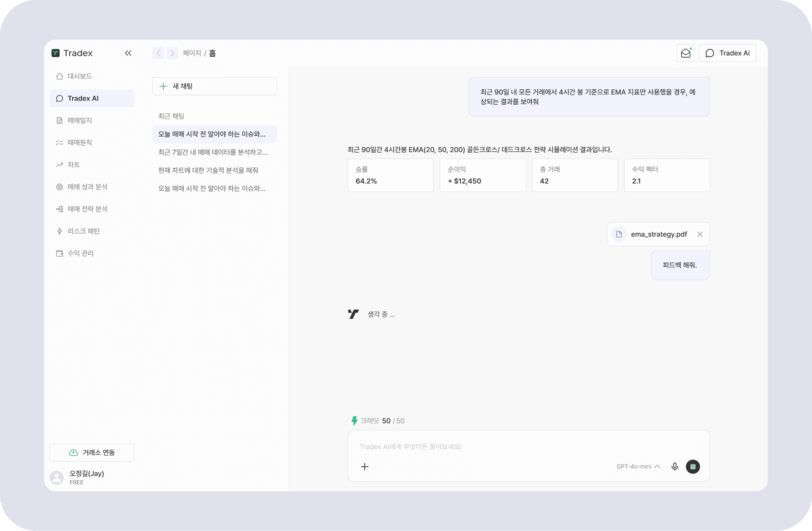
Task: Open 매매 전략 분석 page
Action: (x=92, y=209)
